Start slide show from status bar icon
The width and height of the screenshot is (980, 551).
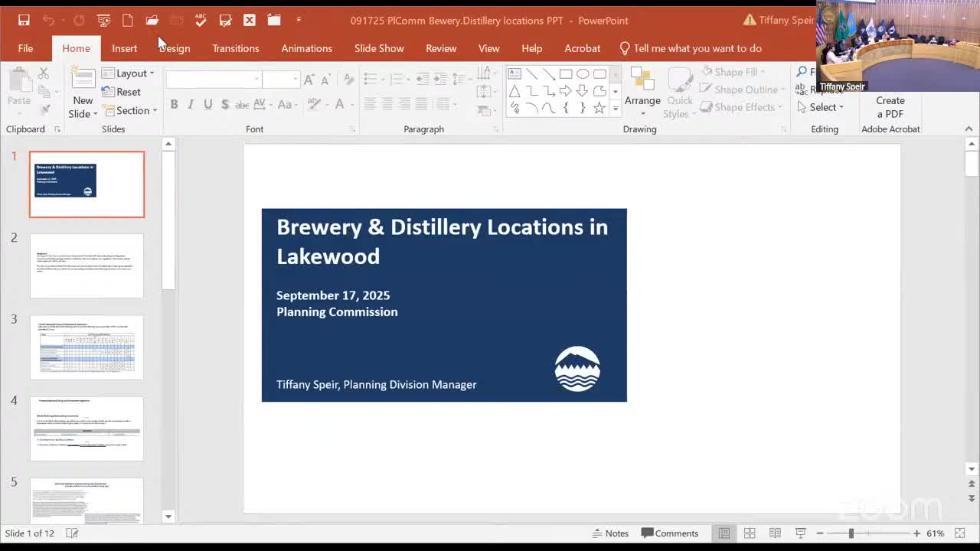coord(800,533)
